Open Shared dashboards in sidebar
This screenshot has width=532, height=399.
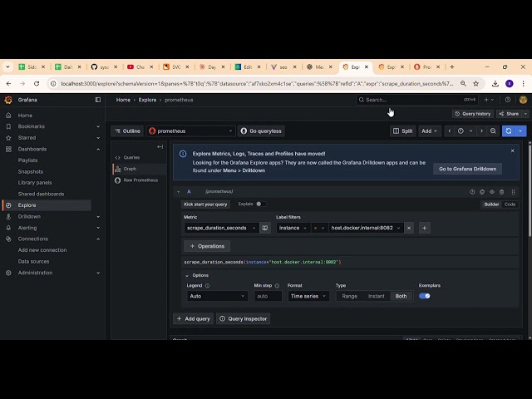[x=41, y=194]
